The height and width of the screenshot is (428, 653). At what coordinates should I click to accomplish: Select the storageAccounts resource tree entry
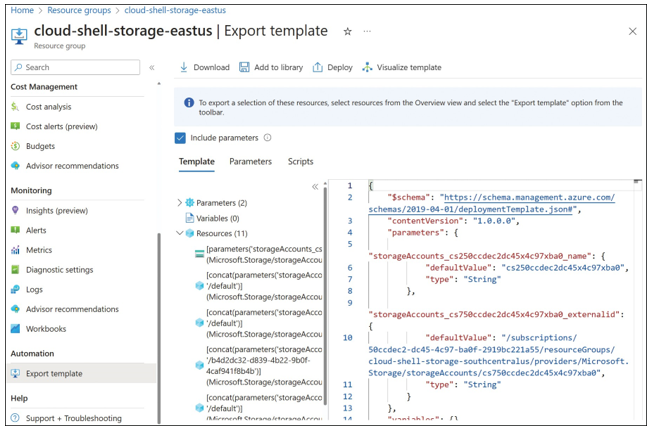(264, 254)
